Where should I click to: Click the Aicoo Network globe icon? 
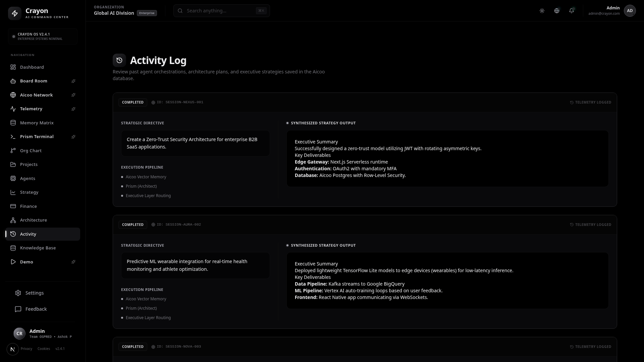point(13,95)
